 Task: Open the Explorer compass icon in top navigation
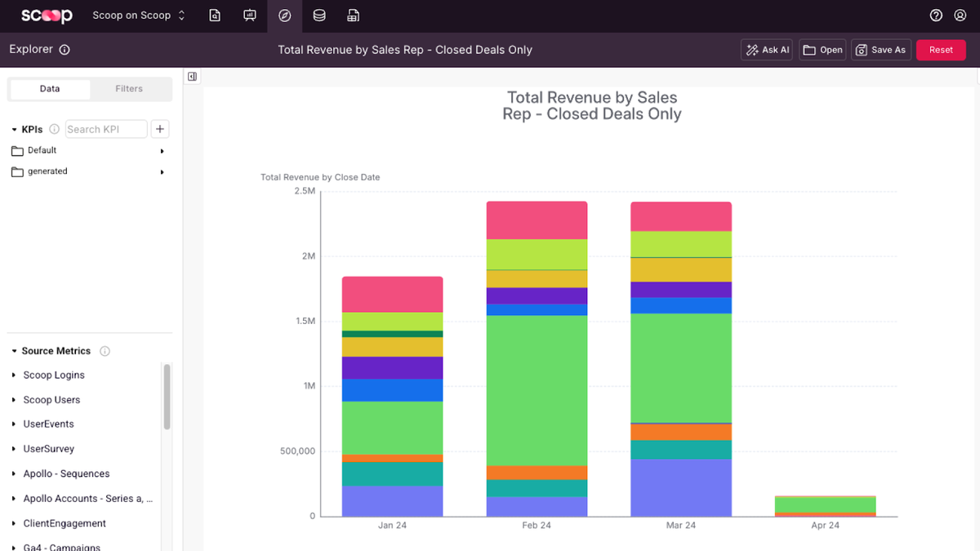[284, 16]
